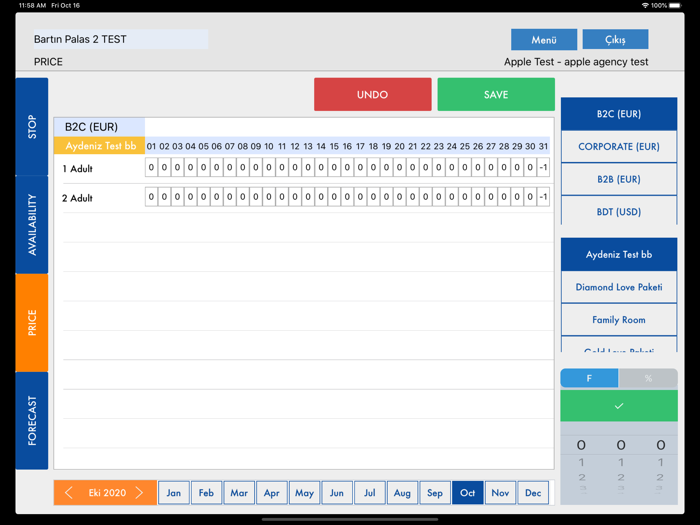Image resolution: width=700 pixels, height=525 pixels.
Task: Tap 2 Adult price cell for day 01
Action: pos(151,197)
